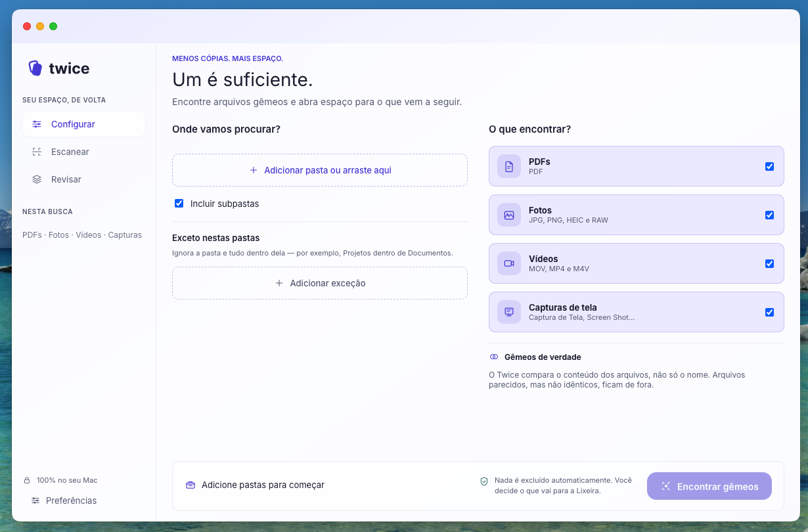
Task: Uncheck the Fotos checkbox
Action: click(x=769, y=215)
